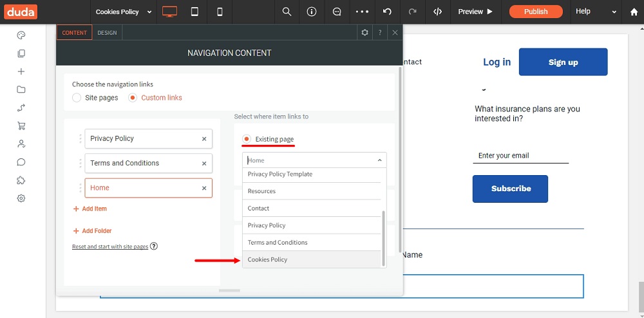
Task: Switch to the CONTENT tab
Action: pyautogui.click(x=74, y=32)
